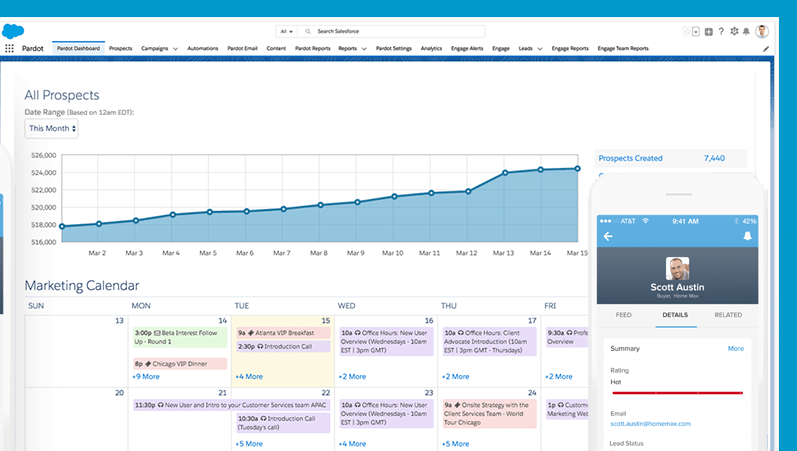This screenshot has height=451, width=797.
Task: Tap the scott.austin@homemax.com email link
Action: point(650,424)
